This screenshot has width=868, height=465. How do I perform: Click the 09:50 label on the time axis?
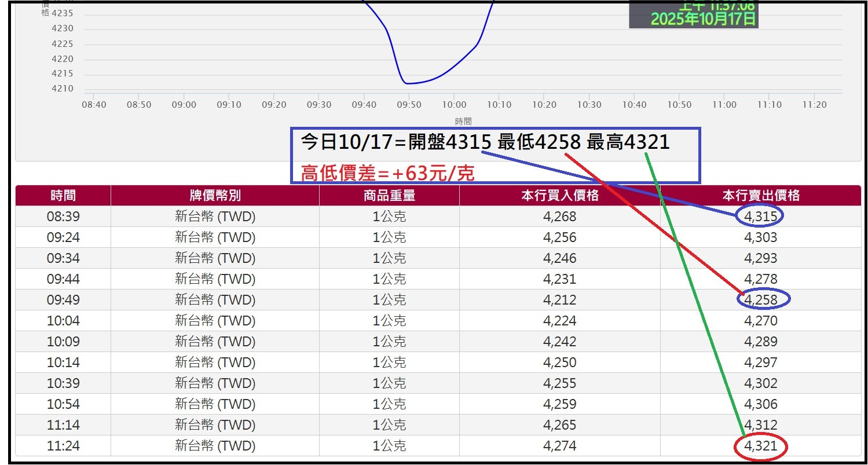(409, 105)
